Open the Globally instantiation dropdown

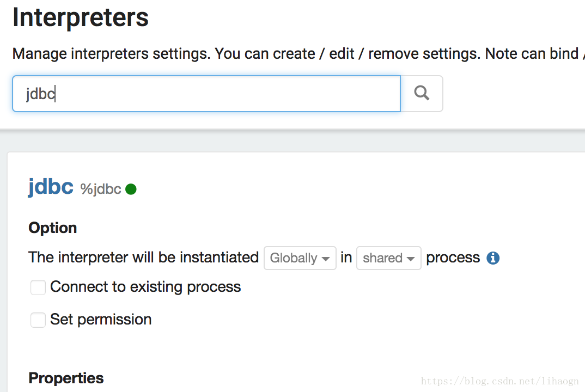[x=300, y=258]
